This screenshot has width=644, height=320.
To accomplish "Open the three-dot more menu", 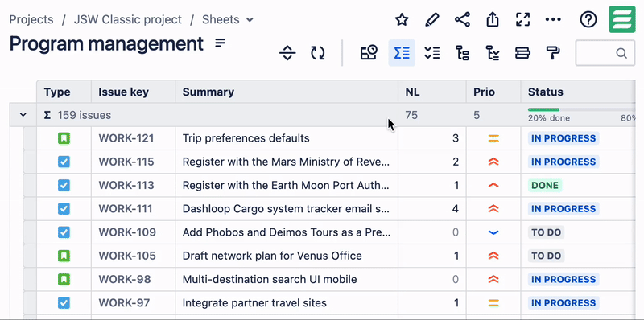I will point(553,19).
